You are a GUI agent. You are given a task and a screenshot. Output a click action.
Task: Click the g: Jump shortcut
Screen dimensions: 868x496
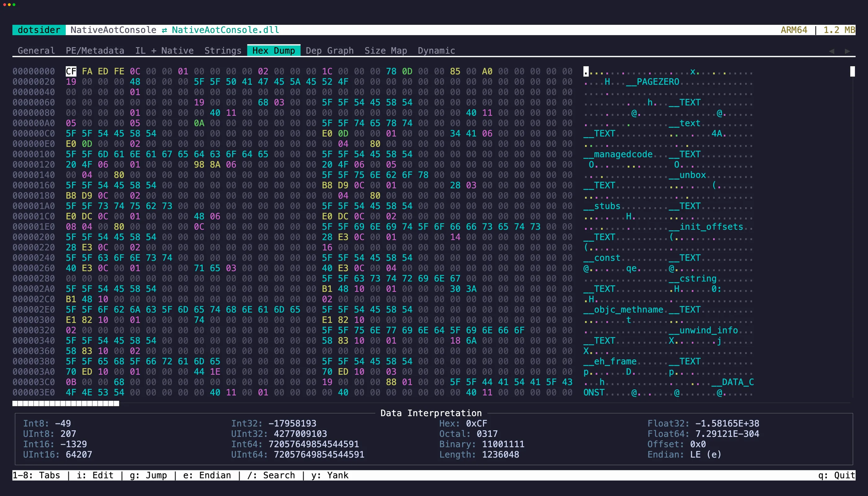[148, 475]
